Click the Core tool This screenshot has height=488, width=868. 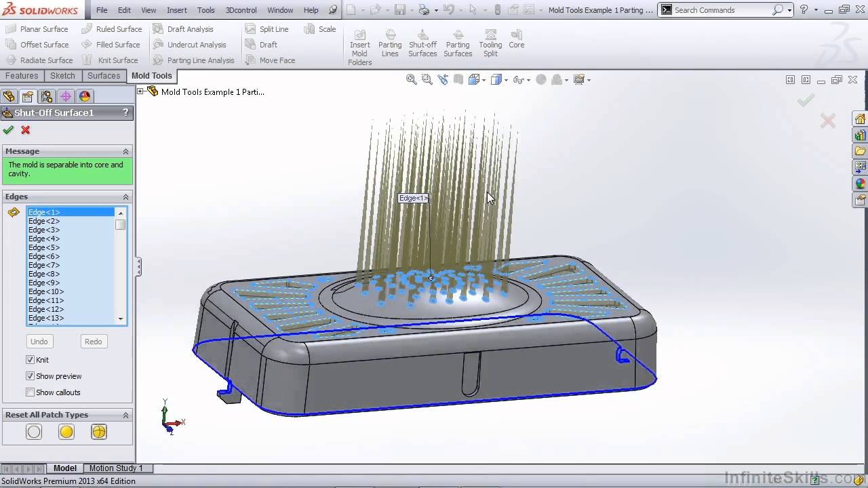tap(517, 39)
